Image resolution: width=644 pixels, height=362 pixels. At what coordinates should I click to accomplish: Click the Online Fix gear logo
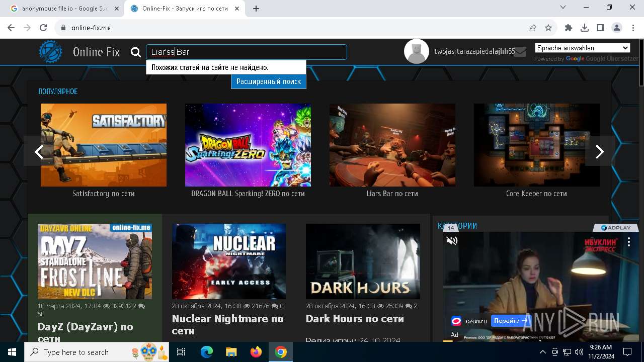pyautogui.click(x=51, y=52)
